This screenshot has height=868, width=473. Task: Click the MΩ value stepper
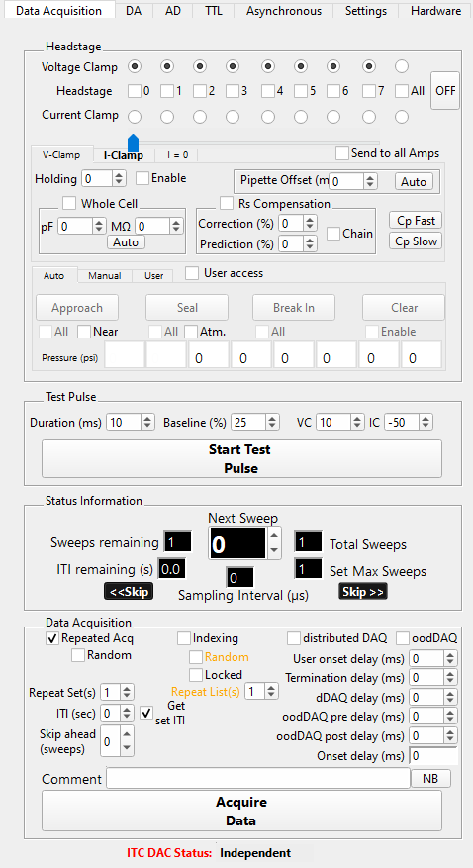pyautogui.click(x=175, y=226)
